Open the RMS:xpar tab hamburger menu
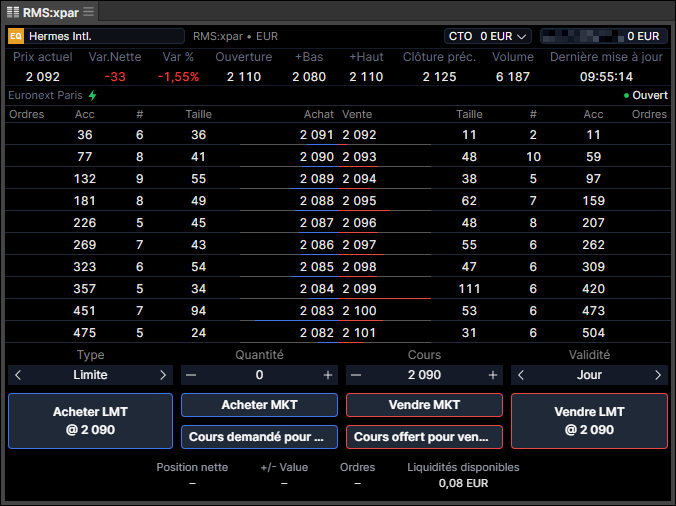 (88, 12)
